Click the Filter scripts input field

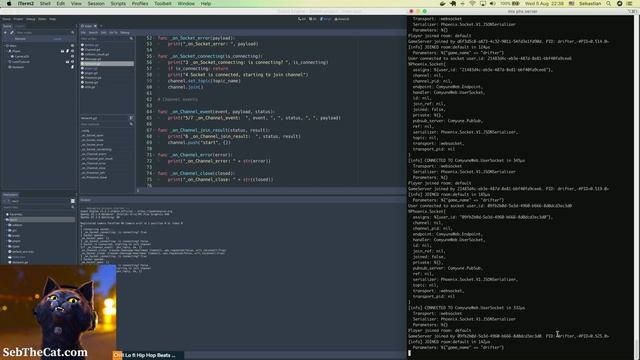(x=107, y=38)
